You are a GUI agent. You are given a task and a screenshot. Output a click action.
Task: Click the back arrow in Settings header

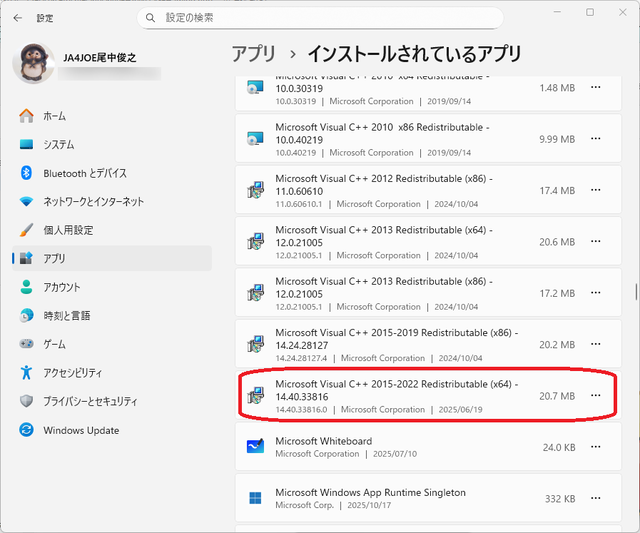[18, 18]
